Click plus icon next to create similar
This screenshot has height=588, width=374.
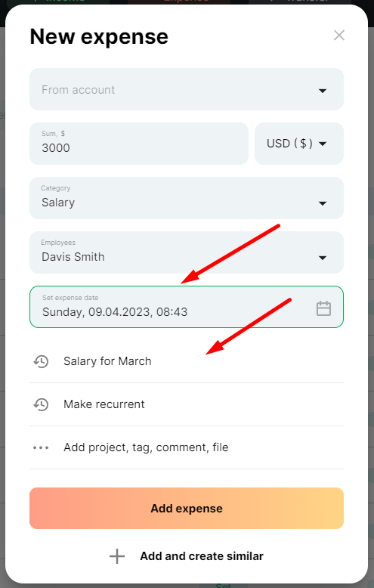(117, 556)
